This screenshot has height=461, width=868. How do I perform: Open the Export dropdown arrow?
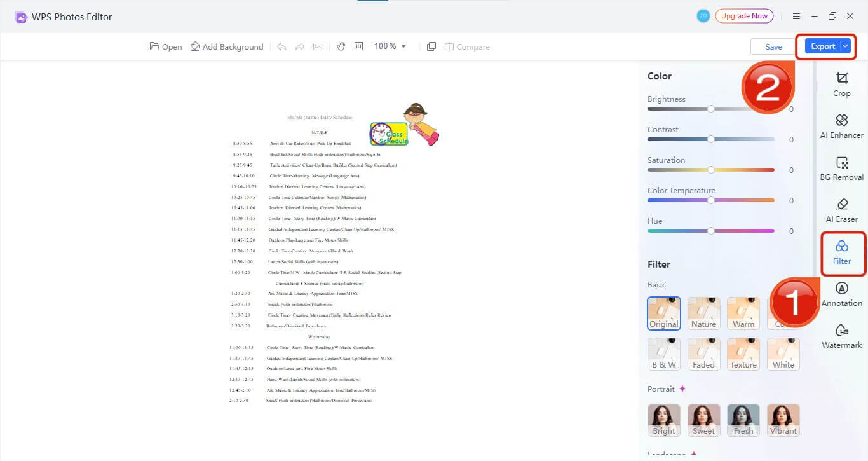point(845,46)
